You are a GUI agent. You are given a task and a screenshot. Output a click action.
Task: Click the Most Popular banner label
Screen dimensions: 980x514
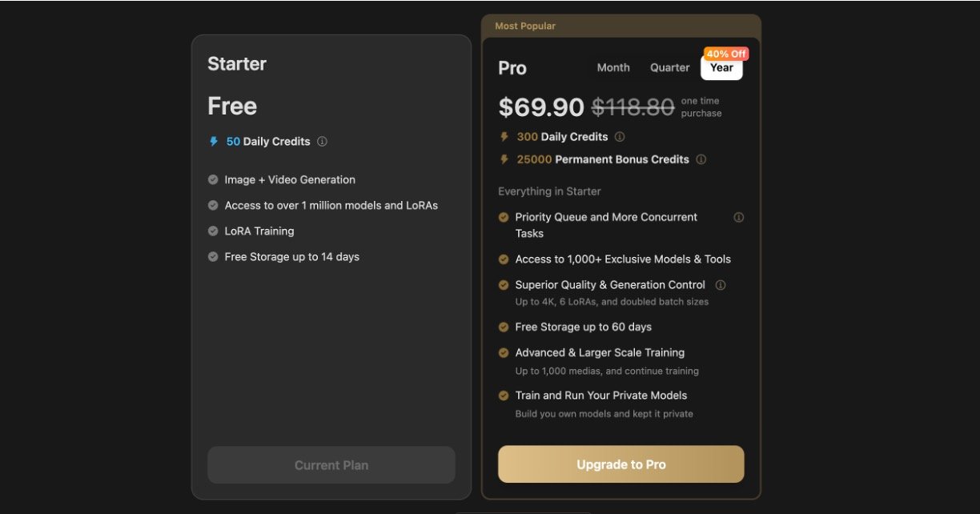tap(525, 26)
